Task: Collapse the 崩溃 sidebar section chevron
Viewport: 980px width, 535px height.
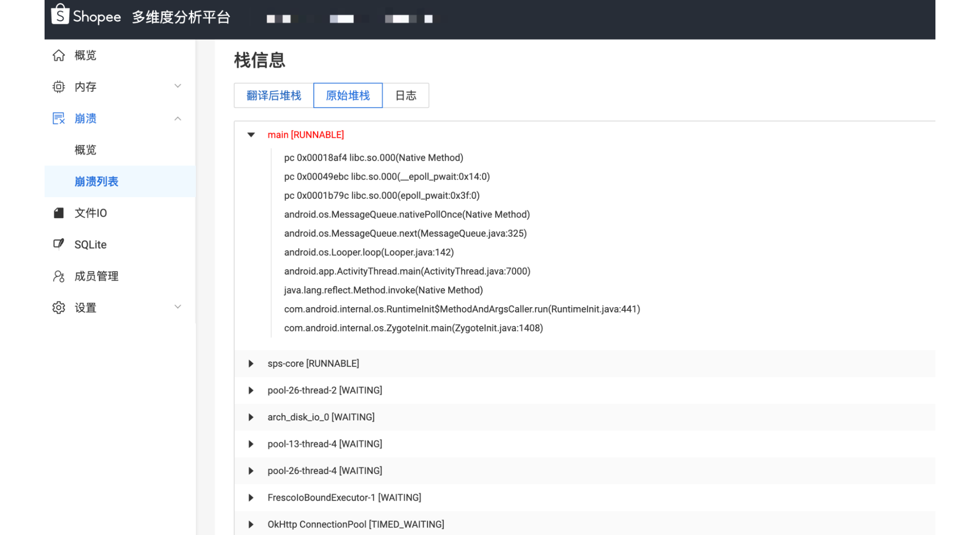Action: [x=178, y=118]
